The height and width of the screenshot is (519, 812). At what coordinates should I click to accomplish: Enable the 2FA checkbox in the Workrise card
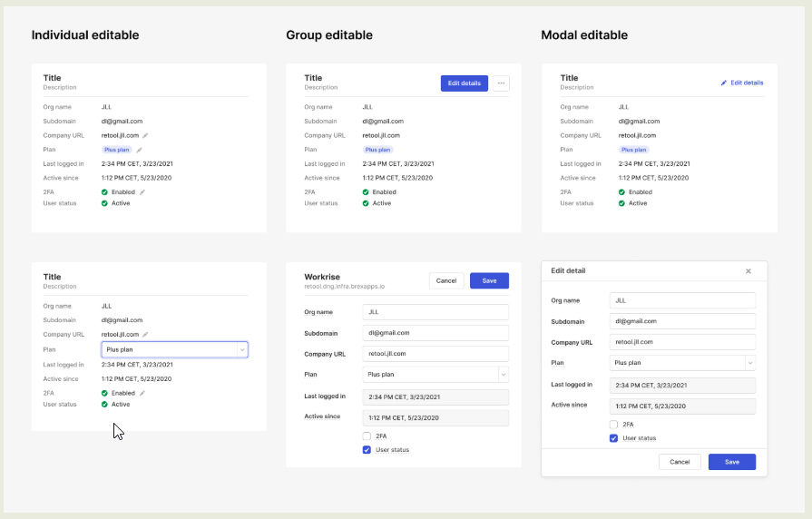pos(367,436)
